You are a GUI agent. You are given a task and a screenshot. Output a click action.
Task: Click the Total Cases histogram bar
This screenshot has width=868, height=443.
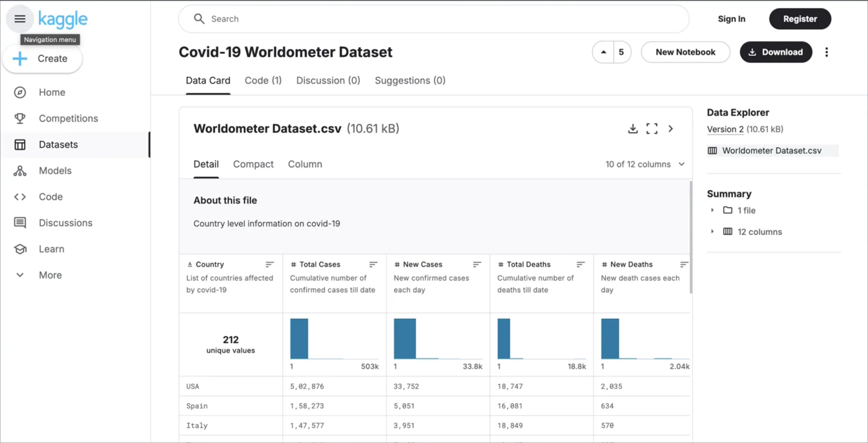(299, 339)
